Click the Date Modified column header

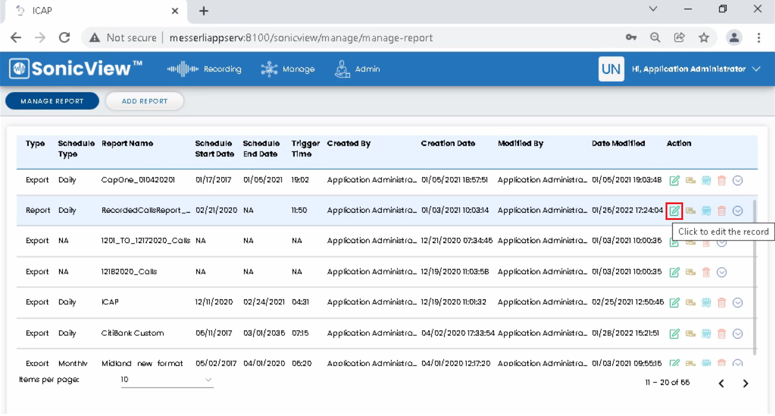click(x=618, y=143)
